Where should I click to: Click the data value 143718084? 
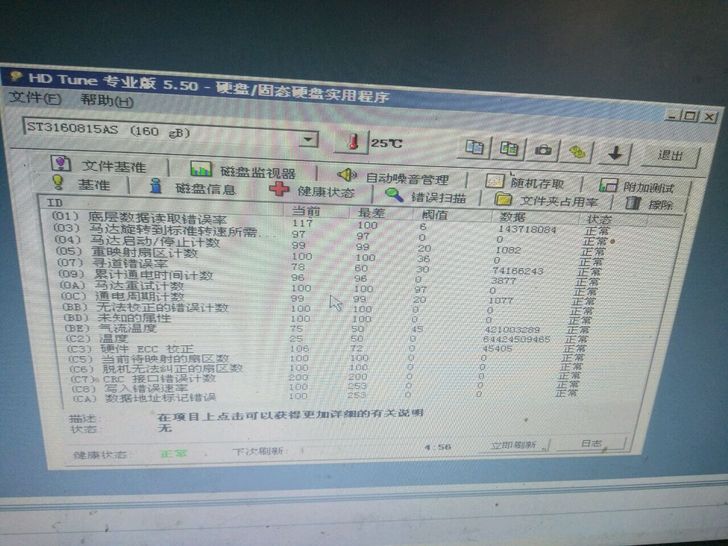[x=527, y=229]
